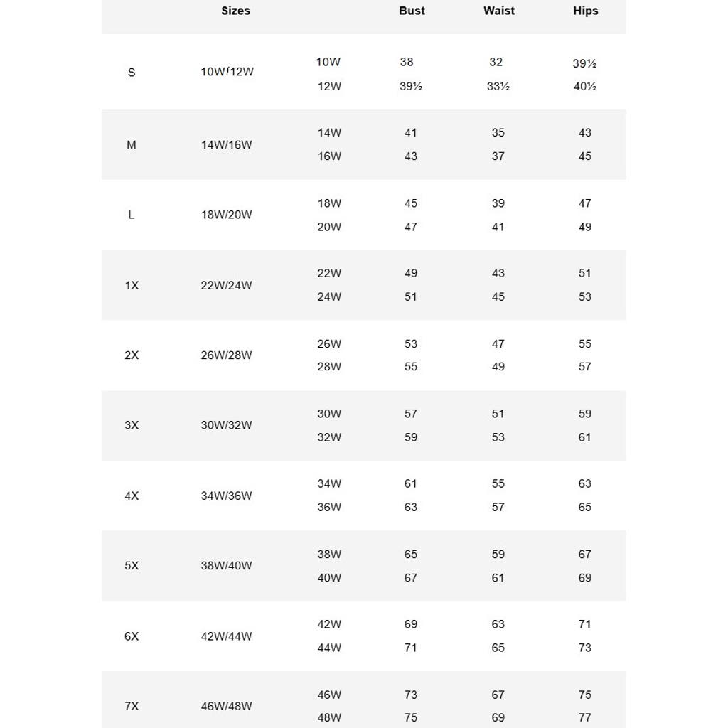The width and height of the screenshot is (728, 728).
Task: Click the 42W/44W size range cell
Action: pos(226,636)
